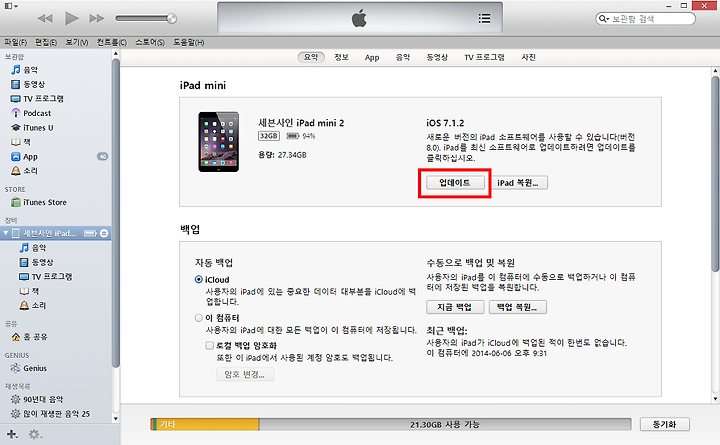Click the 21.30GB 사용 가능 storage area

tap(445, 425)
